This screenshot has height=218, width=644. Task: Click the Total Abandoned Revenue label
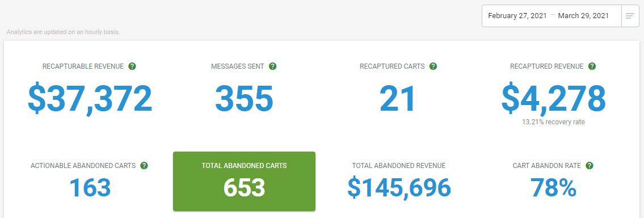(x=399, y=166)
